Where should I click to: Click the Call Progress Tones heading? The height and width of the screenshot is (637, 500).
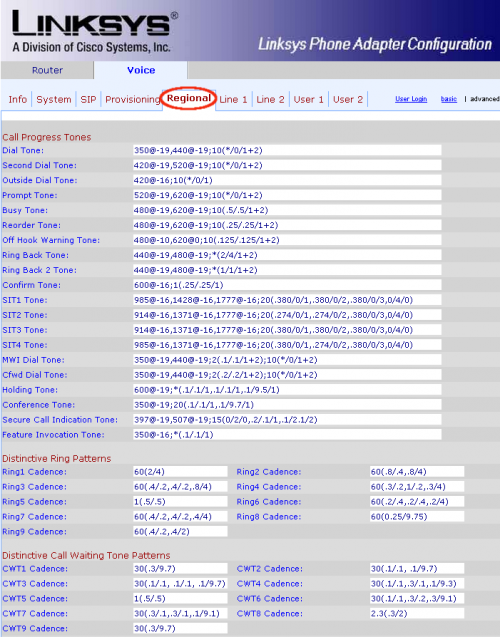click(47, 137)
